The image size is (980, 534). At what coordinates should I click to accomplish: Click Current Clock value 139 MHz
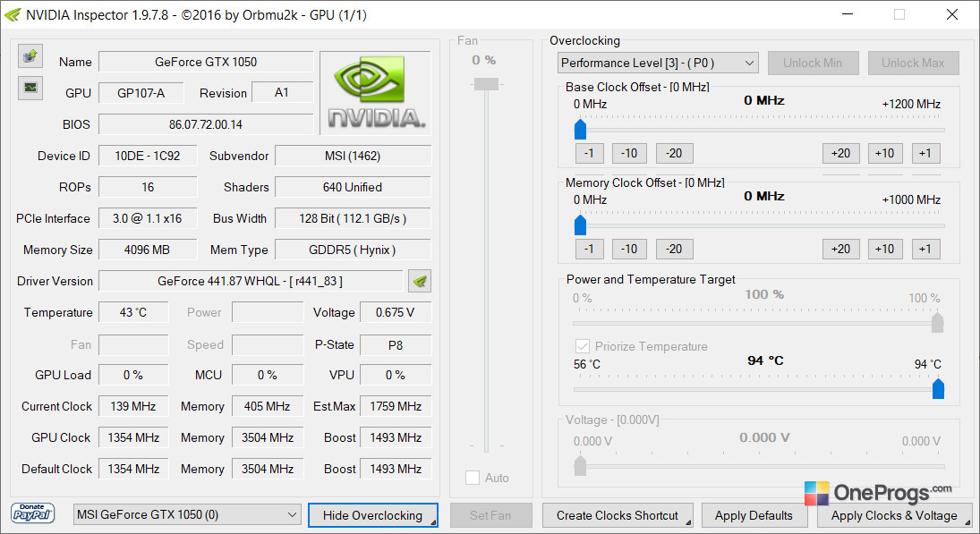pyautogui.click(x=133, y=406)
